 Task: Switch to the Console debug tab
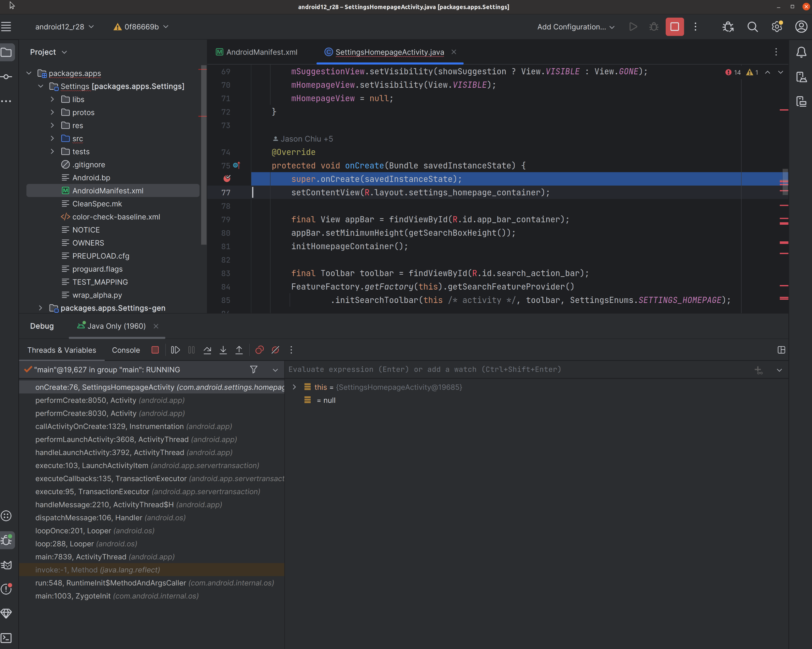126,350
